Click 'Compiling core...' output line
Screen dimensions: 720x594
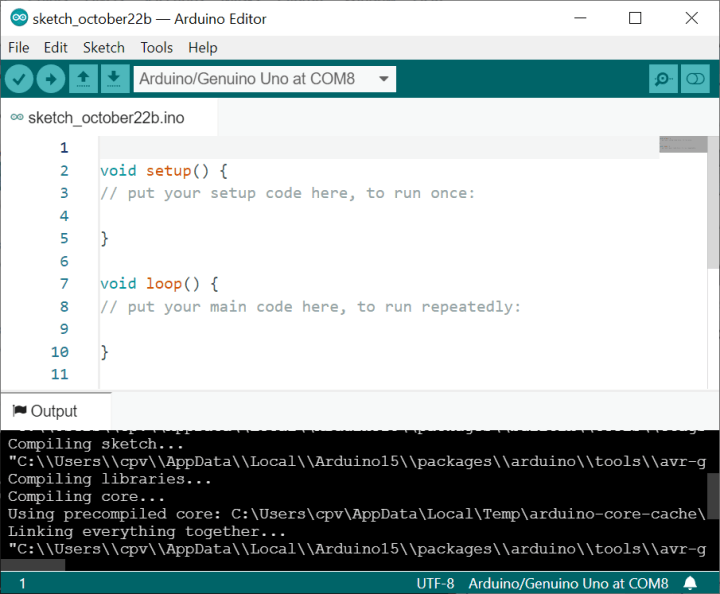pos(86,497)
